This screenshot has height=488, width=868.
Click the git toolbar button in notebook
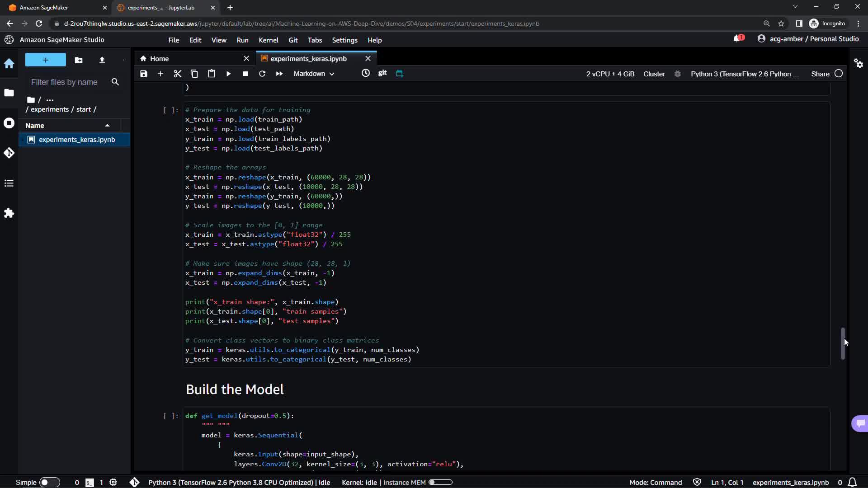click(x=382, y=73)
